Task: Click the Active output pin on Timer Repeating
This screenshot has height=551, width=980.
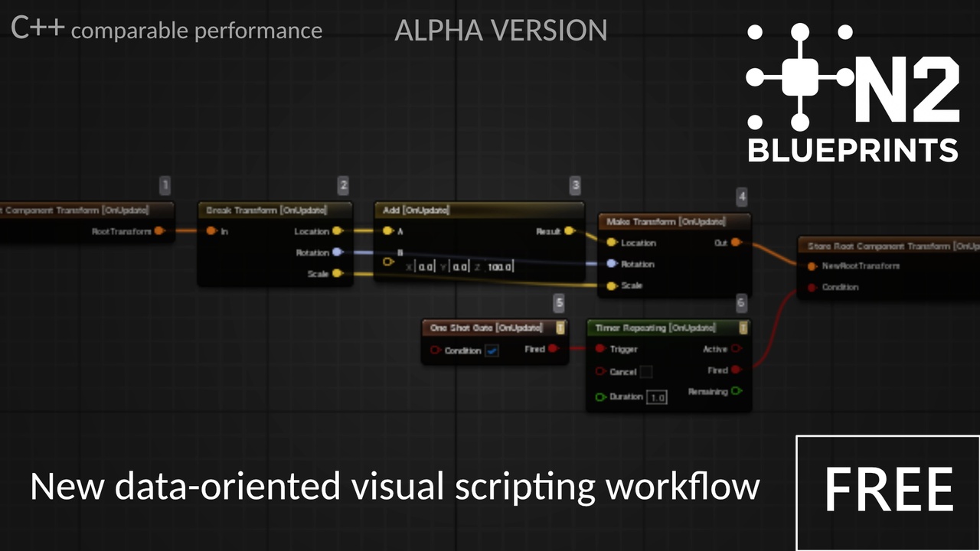Action: [x=736, y=349]
